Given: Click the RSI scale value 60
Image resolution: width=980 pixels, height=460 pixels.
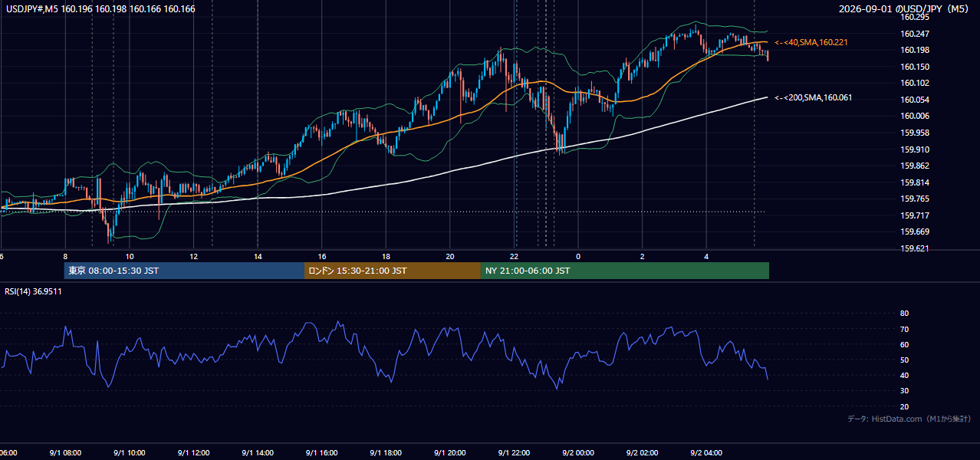Looking at the screenshot, I should click(x=904, y=344).
